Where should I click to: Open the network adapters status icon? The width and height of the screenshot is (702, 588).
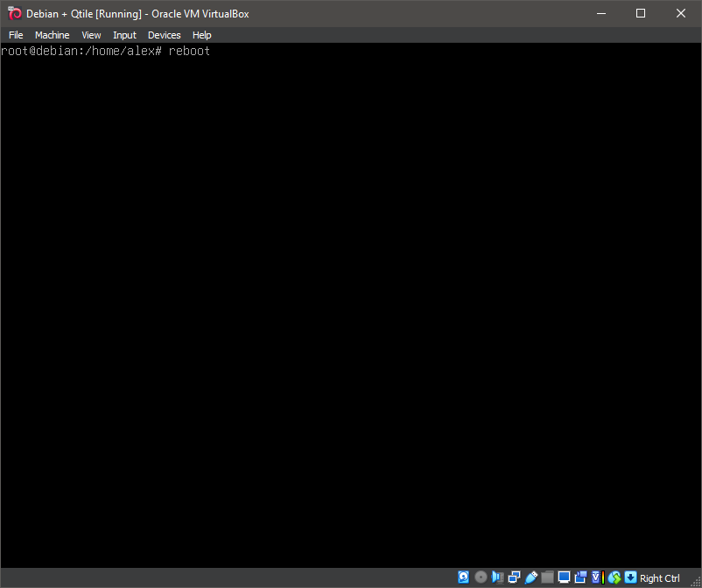pyautogui.click(x=514, y=577)
